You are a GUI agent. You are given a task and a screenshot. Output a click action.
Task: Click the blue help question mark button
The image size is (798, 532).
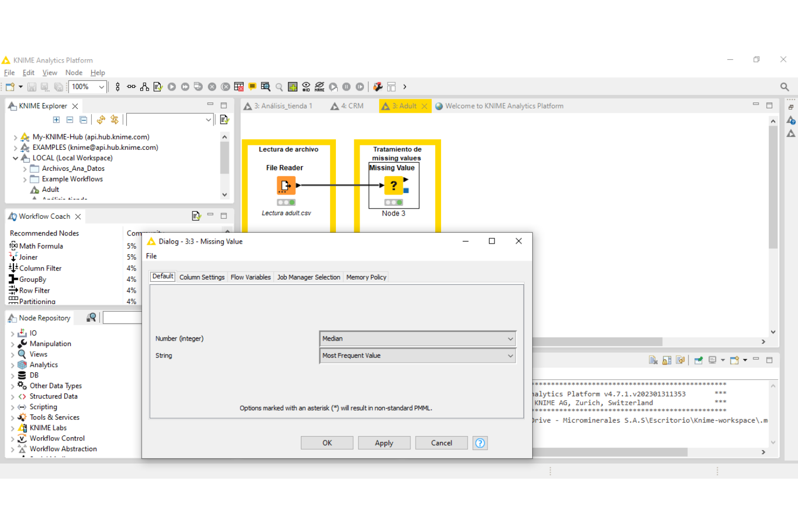[x=480, y=443]
